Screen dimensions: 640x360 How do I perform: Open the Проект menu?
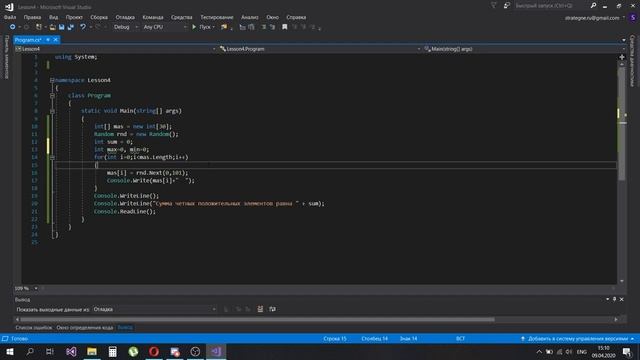click(74, 17)
